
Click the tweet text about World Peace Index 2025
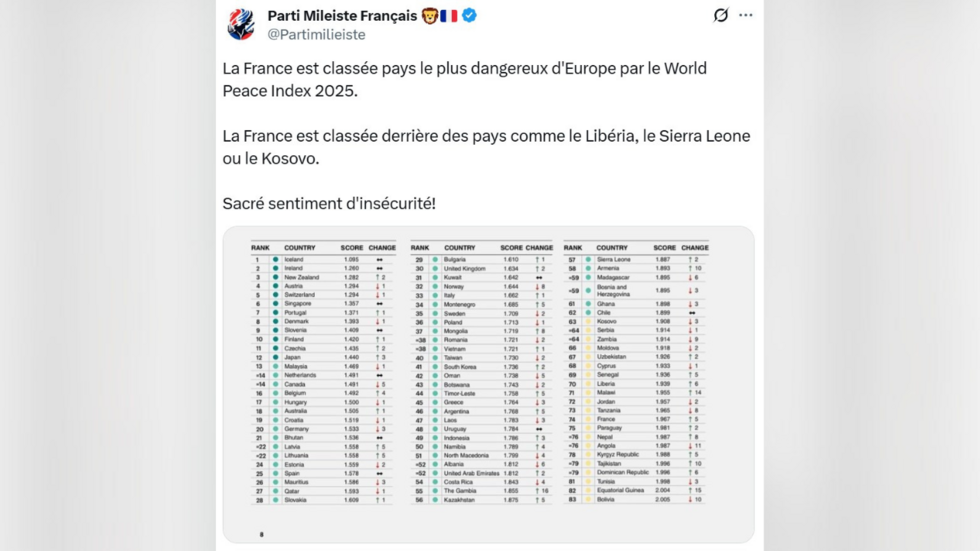pos(464,79)
